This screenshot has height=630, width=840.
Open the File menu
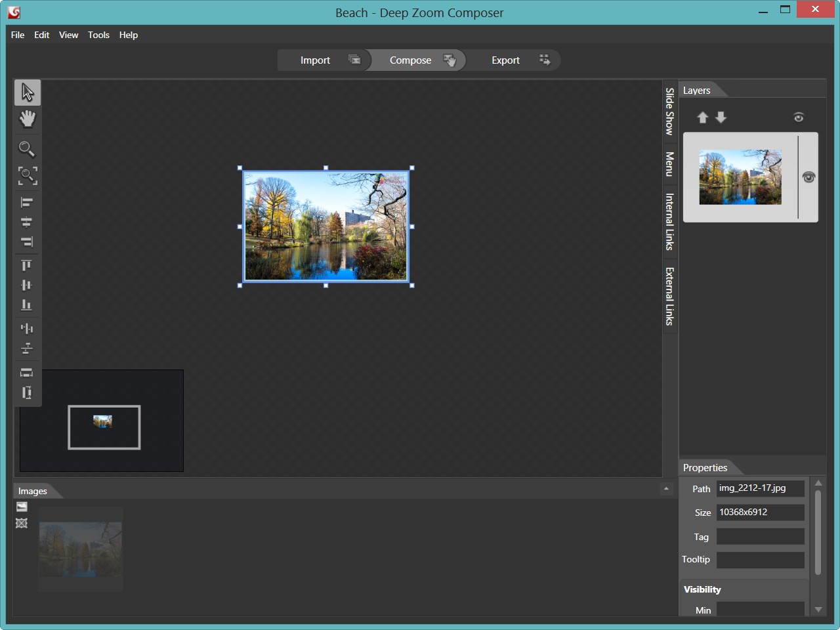(18, 35)
